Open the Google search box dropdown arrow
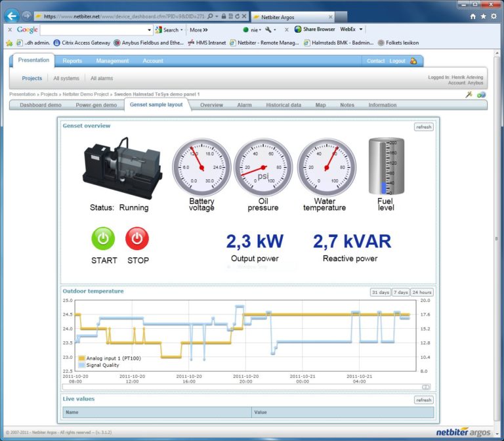 [x=149, y=30]
